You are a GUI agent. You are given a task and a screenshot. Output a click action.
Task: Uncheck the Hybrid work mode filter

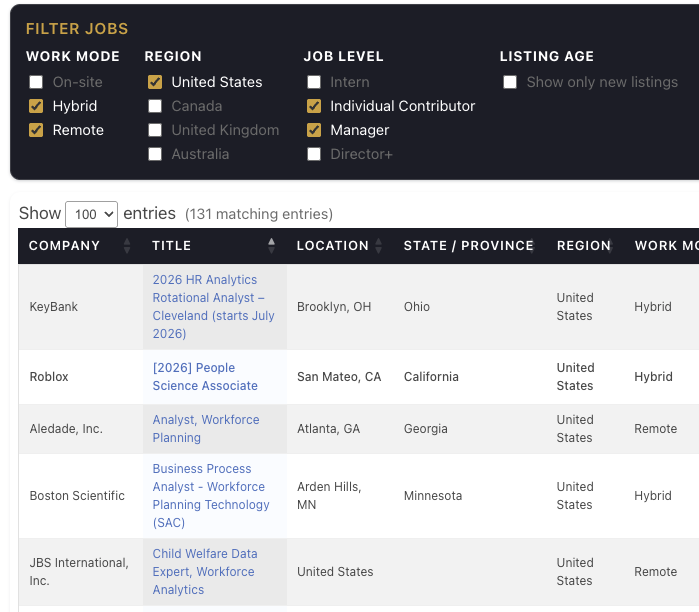pyautogui.click(x=36, y=106)
